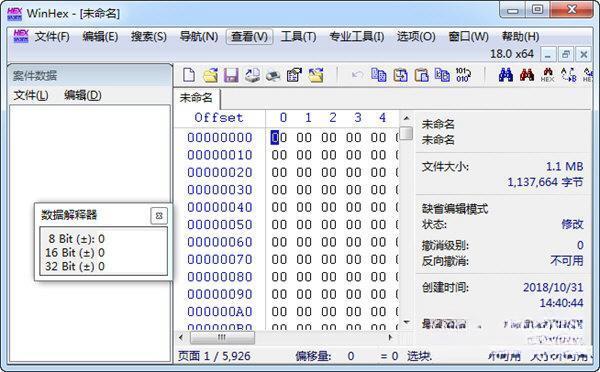600x372 pixels.
Task: Click the horizontal scrollbar right arrow
Action: click(390, 338)
